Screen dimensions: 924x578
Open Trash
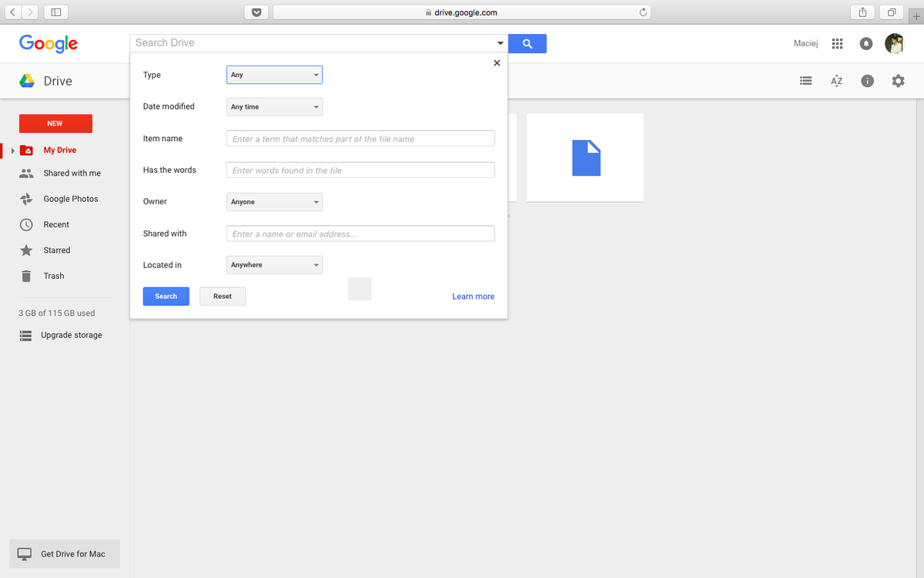pos(54,276)
